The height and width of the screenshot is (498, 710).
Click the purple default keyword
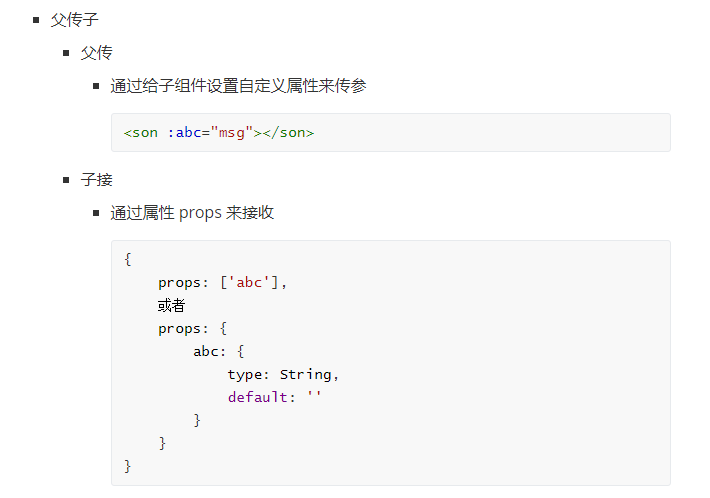257,397
